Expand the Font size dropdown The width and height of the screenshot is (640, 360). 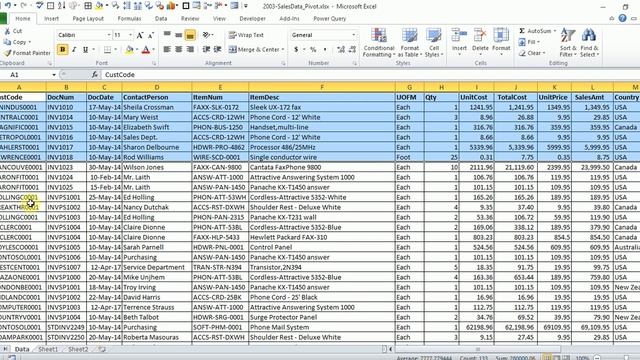131,35
